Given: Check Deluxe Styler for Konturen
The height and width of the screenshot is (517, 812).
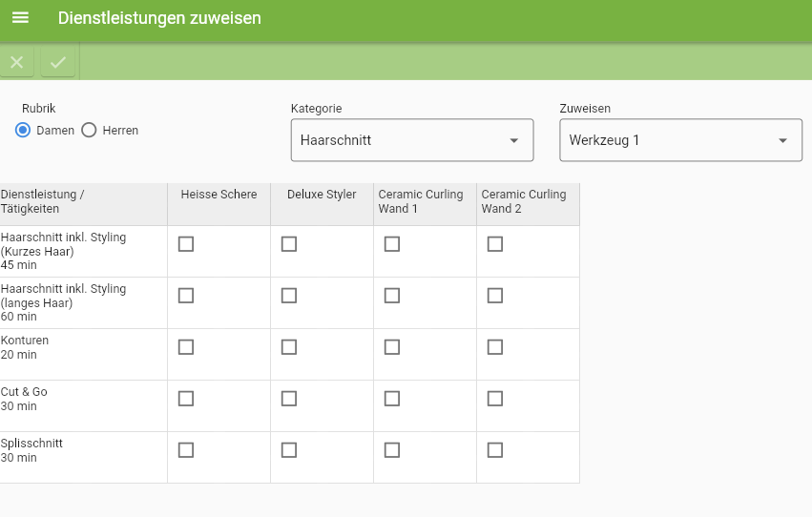Looking at the screenshot, I should pyautogui.click(x=289, y=347).
